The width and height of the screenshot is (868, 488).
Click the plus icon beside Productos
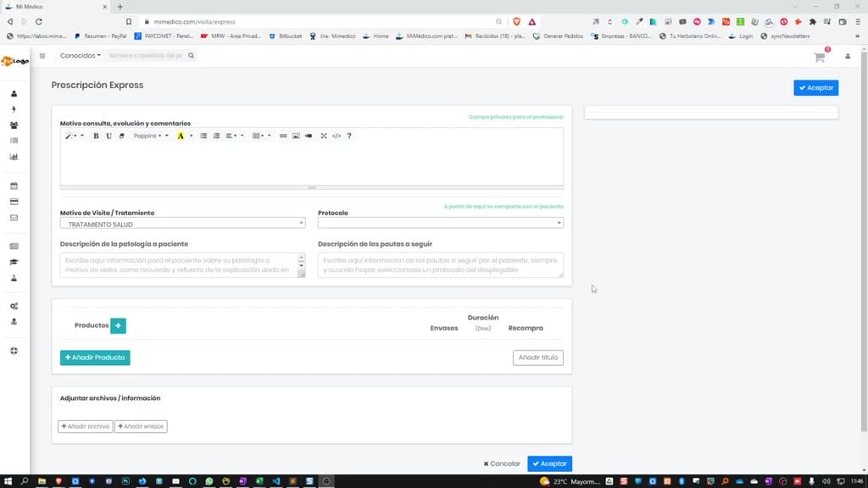(x=118, y=326)
